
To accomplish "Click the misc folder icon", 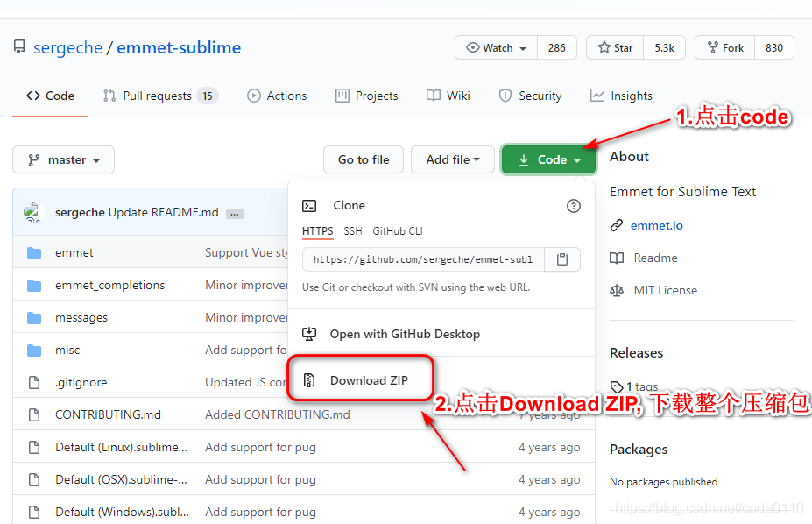I will click(34, 350).
